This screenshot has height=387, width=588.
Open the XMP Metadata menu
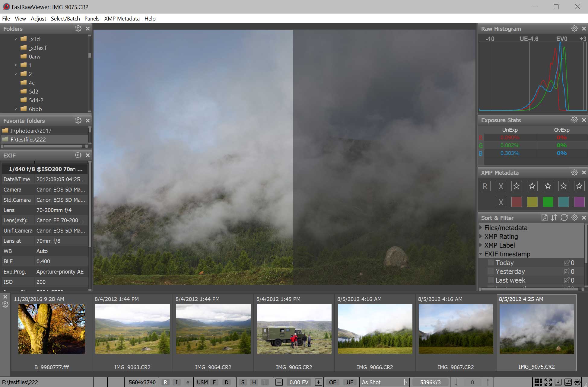coord(122,19)
